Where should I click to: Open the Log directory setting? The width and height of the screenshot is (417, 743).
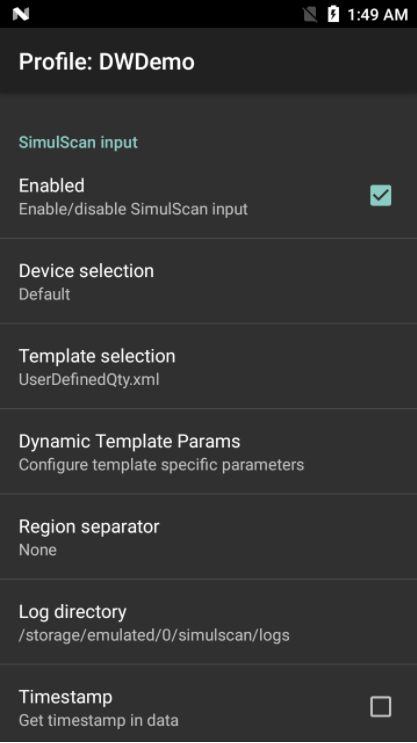tap(208, 622)
